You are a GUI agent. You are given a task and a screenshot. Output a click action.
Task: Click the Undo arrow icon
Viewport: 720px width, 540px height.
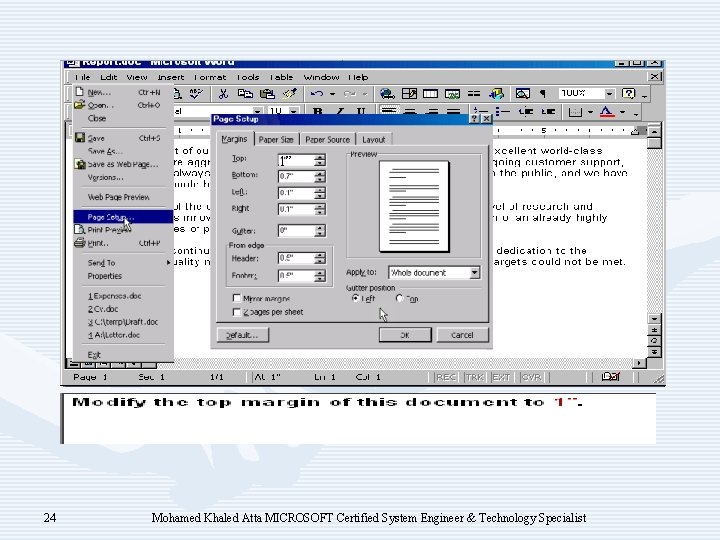[317, 94]
